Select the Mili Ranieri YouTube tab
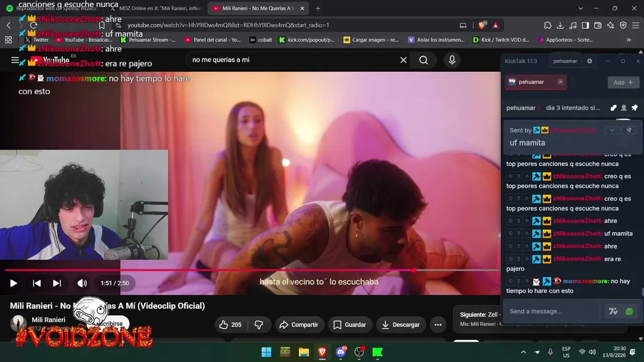This screenshot has width=644, height=362. pos(259,9)
